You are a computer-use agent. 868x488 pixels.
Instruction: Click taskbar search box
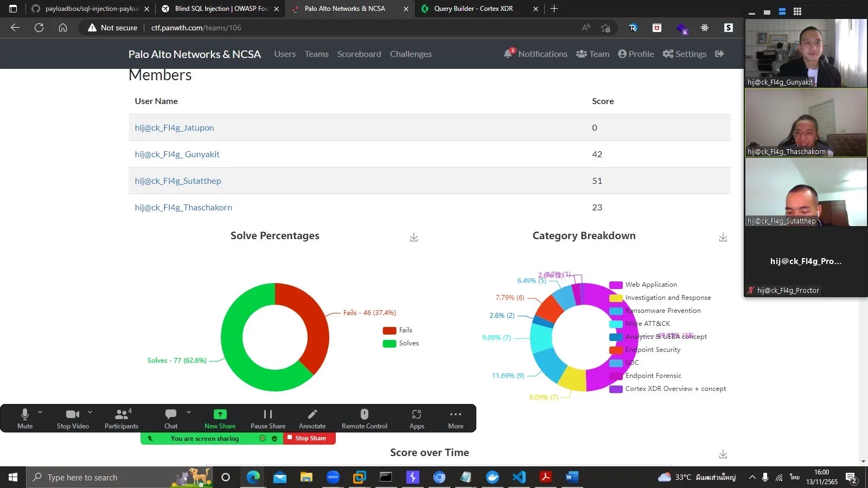(x=119, y=477)
